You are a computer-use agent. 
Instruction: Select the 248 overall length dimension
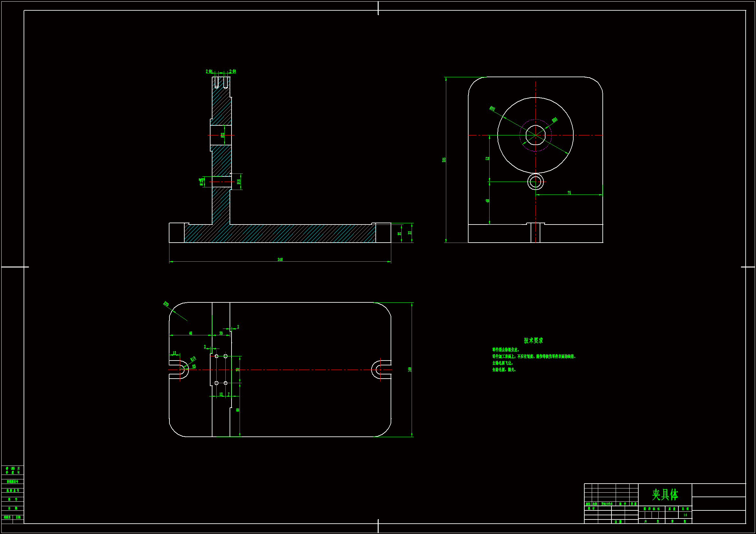(280, 260)
